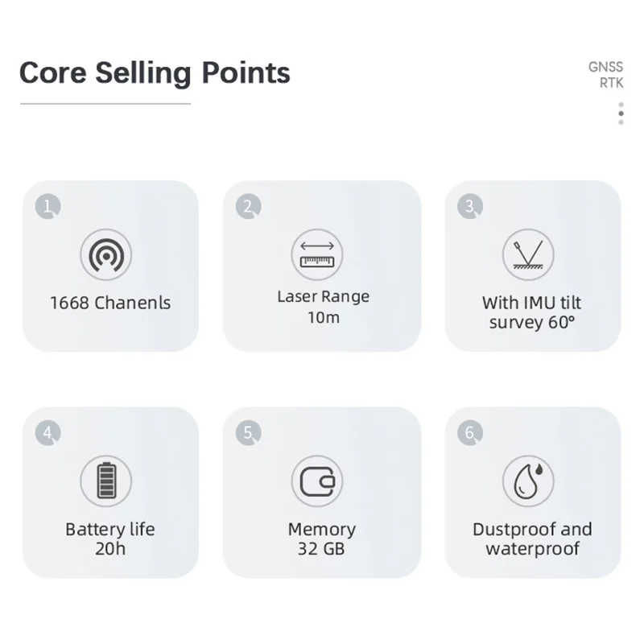Screen dimensions: 644x644
Task: Select the bottom pagination dot
Action: (621, 122)
